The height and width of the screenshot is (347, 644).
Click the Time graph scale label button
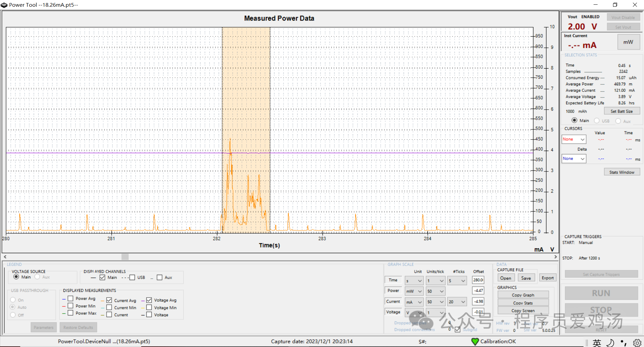[393, 280]
